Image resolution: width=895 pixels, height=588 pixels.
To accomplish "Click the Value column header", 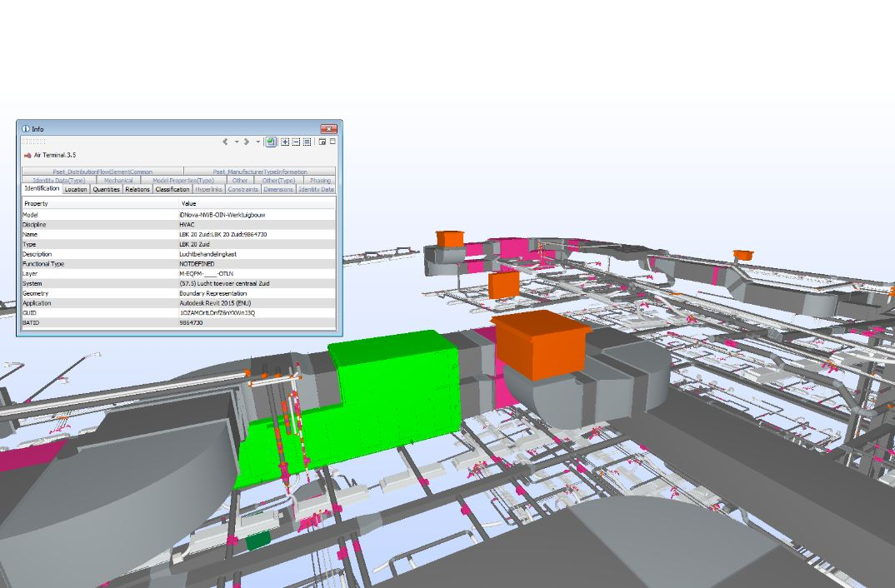I will tap(257, 203).
